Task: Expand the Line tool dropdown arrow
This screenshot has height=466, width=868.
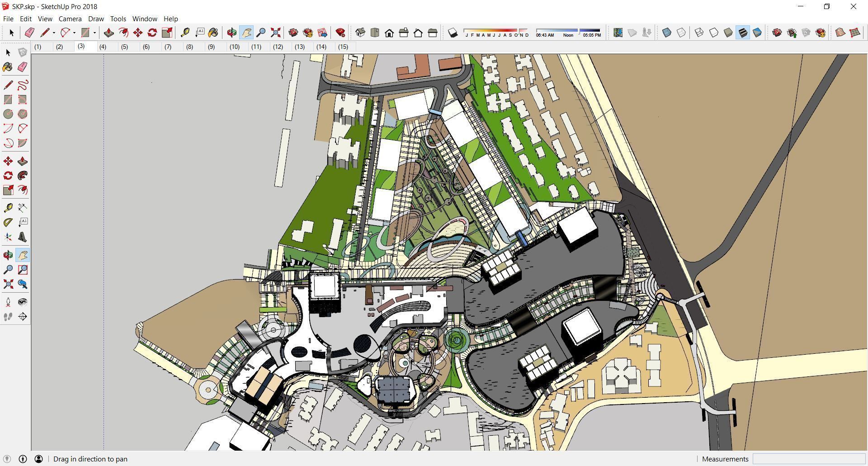Action: pyautogui.click(x=54, y=33)
